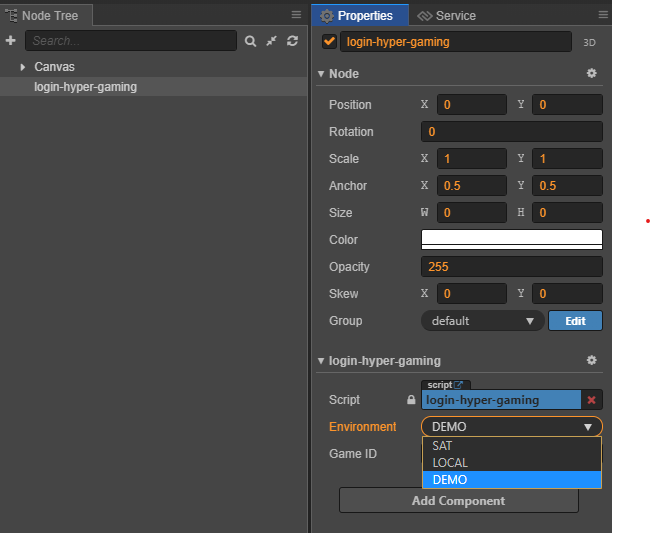Click the plus icon to create node
The width and height of the screenshot is (651, 533).
pos(10,41)
